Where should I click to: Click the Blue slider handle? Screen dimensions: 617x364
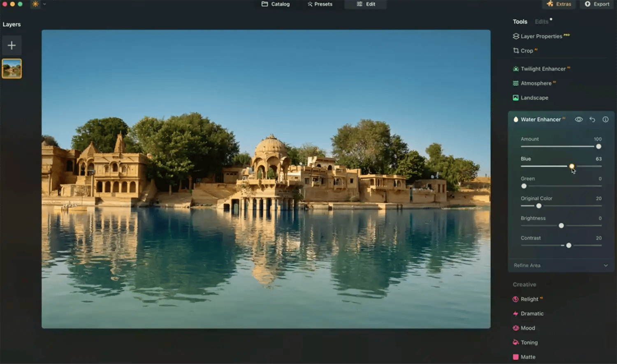tap(572, 166)
